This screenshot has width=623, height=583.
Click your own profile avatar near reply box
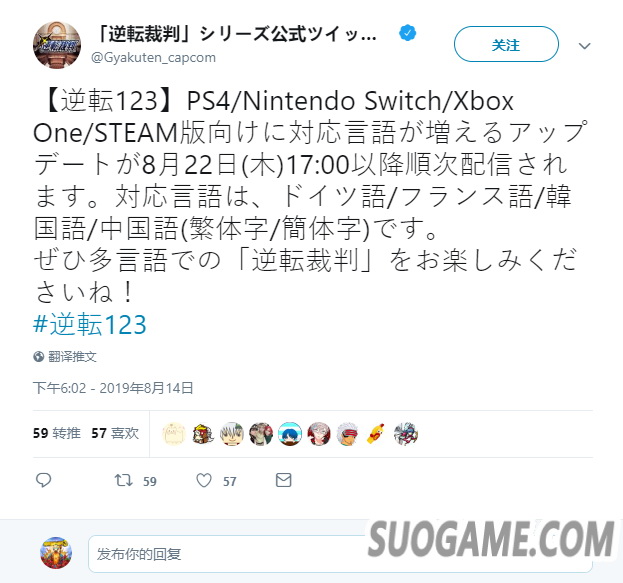56,553
